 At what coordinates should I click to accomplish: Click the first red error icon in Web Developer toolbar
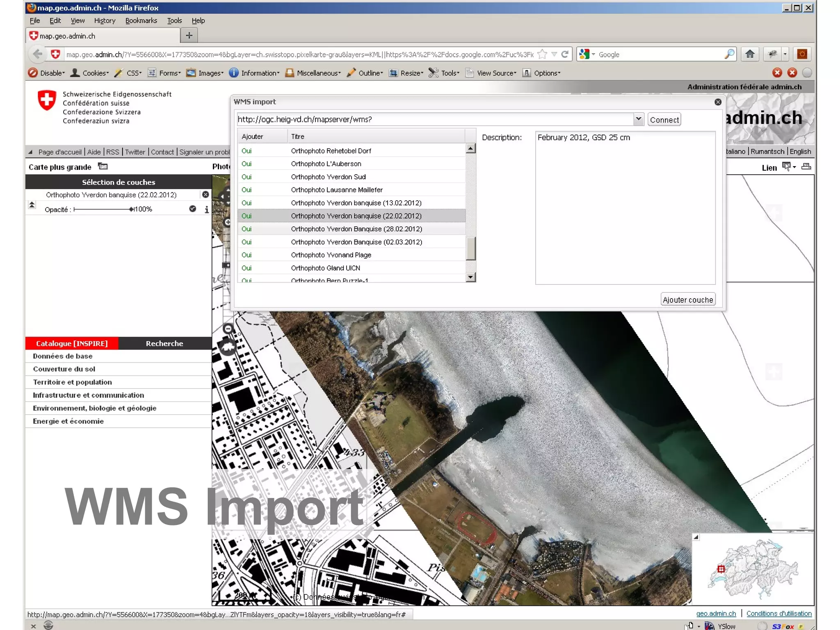(777, 73)
